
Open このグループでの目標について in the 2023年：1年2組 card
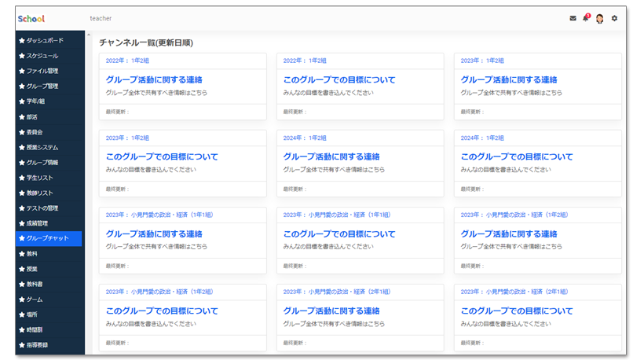pyautogui.click(x=162, y=156)
